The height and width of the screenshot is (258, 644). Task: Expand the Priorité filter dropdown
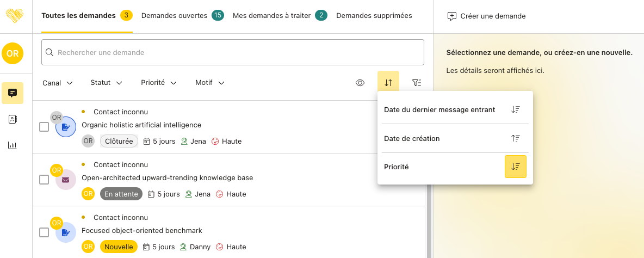(159, 83)
